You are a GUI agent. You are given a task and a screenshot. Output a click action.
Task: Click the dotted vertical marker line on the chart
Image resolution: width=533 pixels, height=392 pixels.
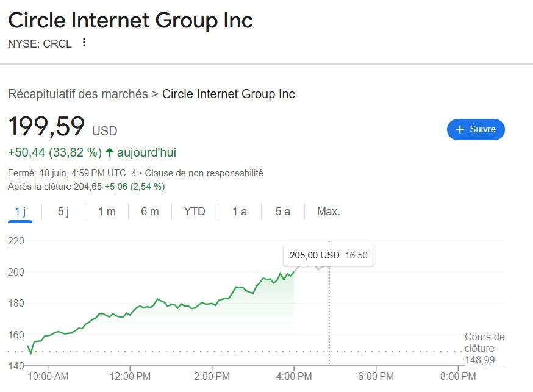click(x=329, y=317)
